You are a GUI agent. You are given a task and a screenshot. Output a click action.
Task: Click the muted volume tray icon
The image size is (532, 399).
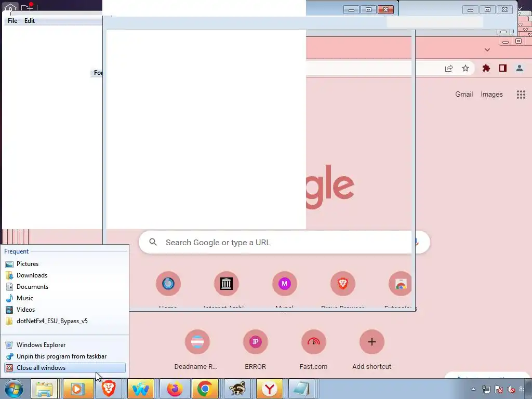pyautogui.click(x=511, y=389)
